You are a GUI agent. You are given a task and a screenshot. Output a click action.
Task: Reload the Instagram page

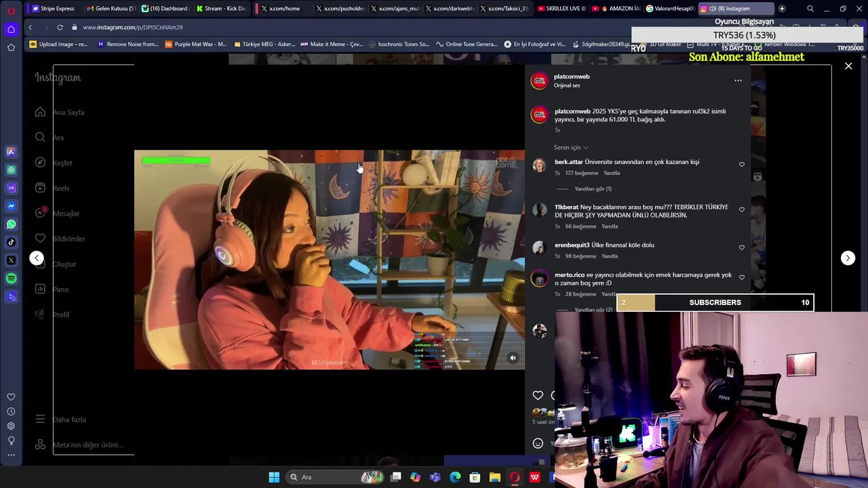pos(60,27)
